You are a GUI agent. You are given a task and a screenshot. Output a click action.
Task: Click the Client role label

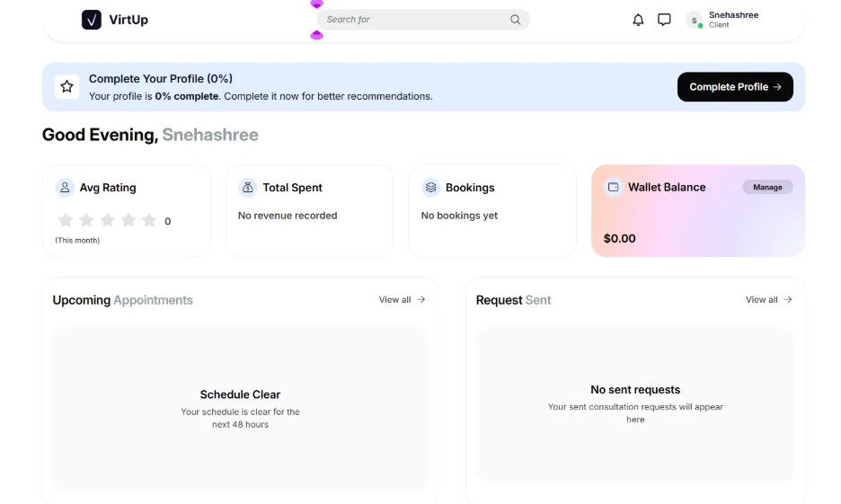tap(719, 25)
